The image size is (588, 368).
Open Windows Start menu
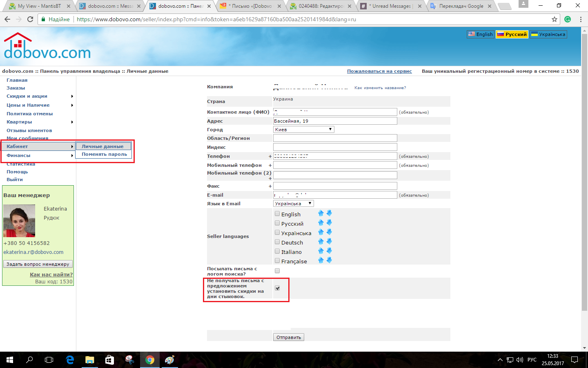10,360
